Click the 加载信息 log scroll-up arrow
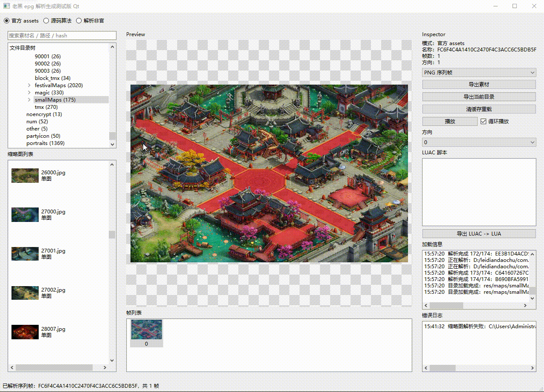 pos(532,254)
